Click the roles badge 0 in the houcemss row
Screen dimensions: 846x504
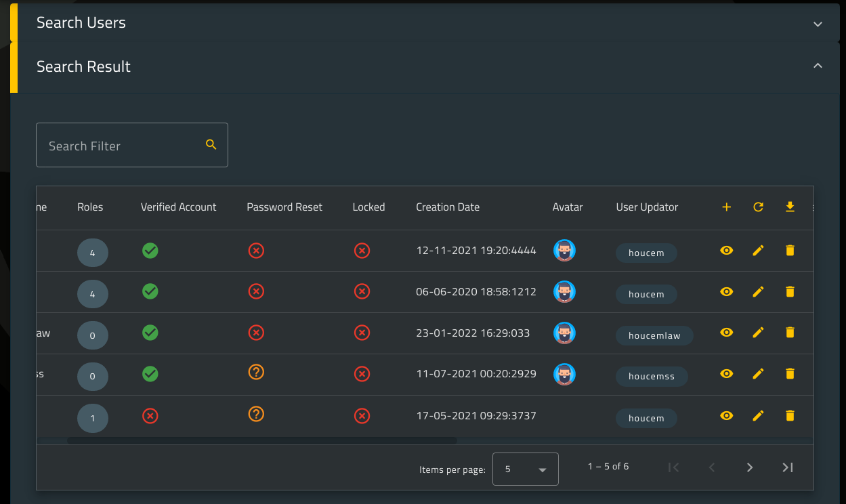pyautogui.click(x=93, y=377)
